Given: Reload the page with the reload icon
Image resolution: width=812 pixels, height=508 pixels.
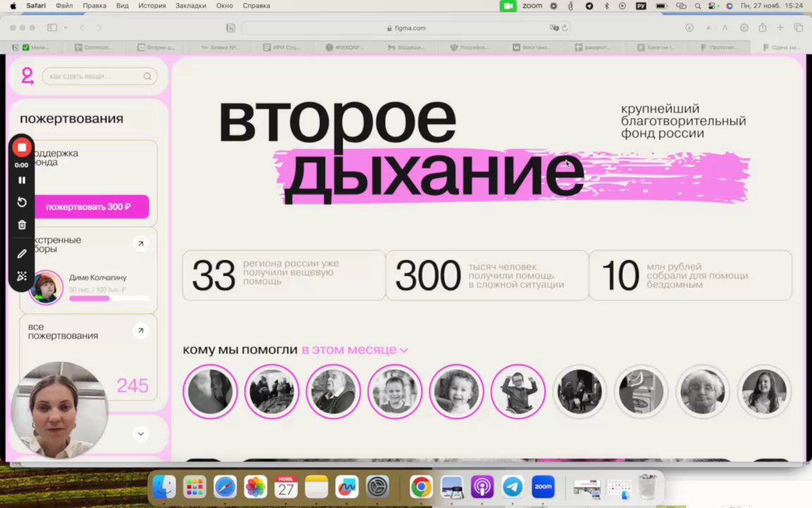Looking at the screenshot, I should 565,28.
